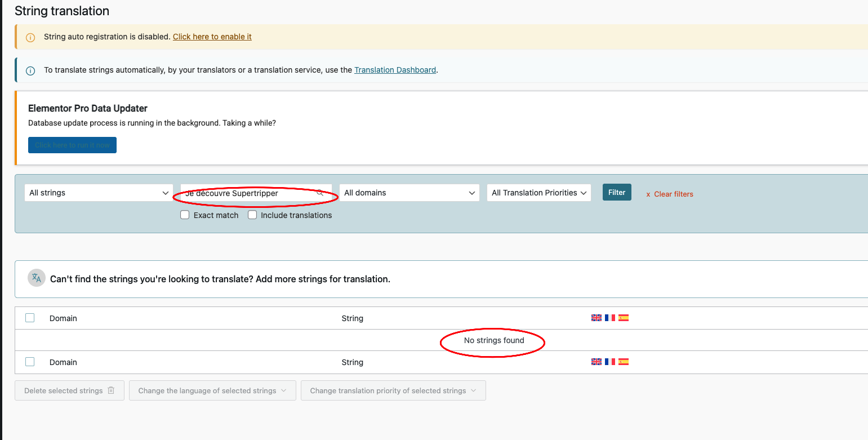
Task: Tick the Include translations checkbox
Action: [252, 215]
